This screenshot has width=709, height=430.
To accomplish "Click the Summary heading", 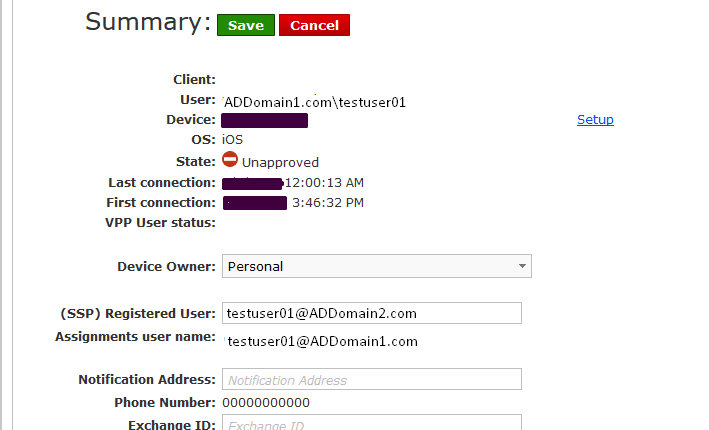I will [148, 23].
